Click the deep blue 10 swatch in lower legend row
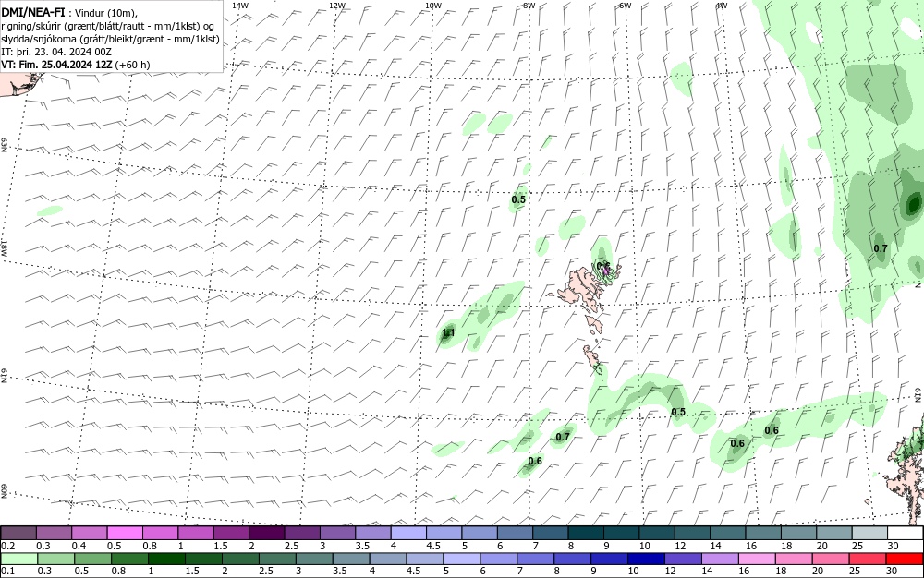The image size is (924, 578). 646,559
